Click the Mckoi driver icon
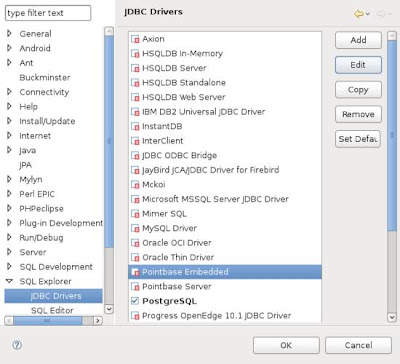Screen dimensions: 400x364 point(135,185)
